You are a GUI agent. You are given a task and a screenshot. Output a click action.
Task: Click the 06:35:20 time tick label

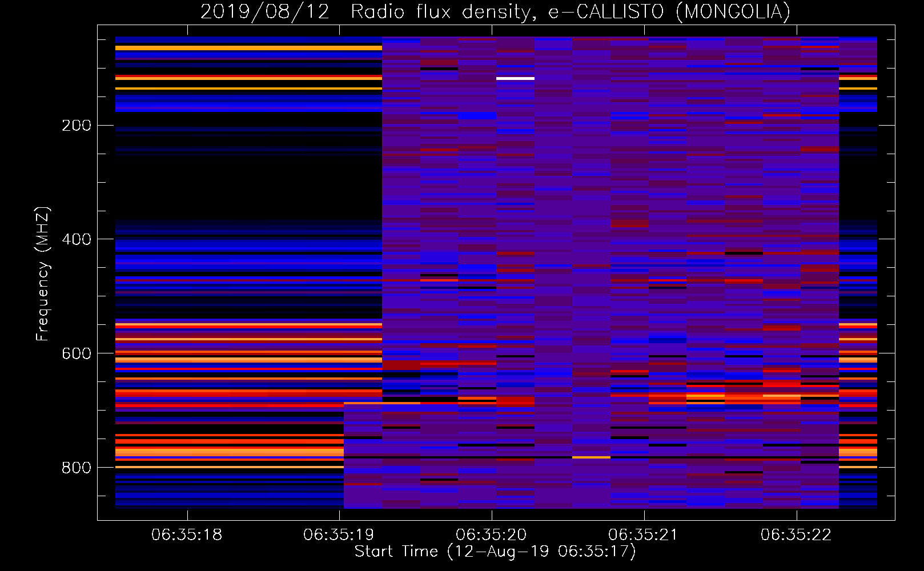pos(491,535)
